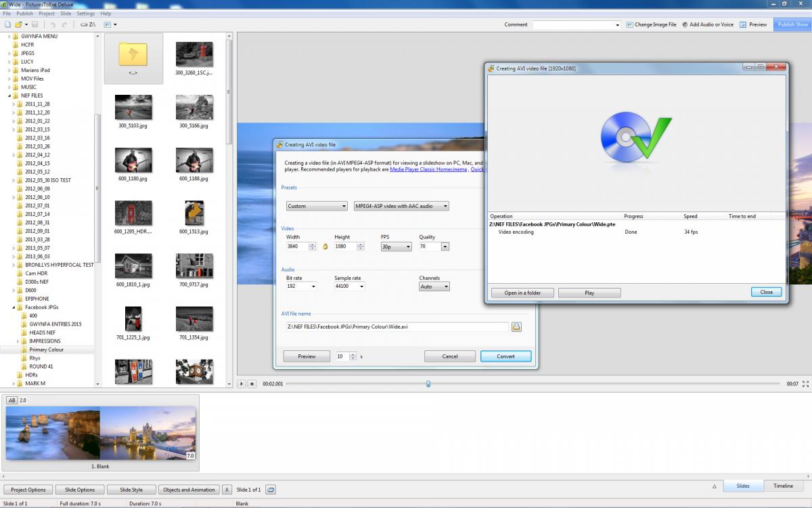
Task: Click the Publish Show button
Action: [792, 24]
